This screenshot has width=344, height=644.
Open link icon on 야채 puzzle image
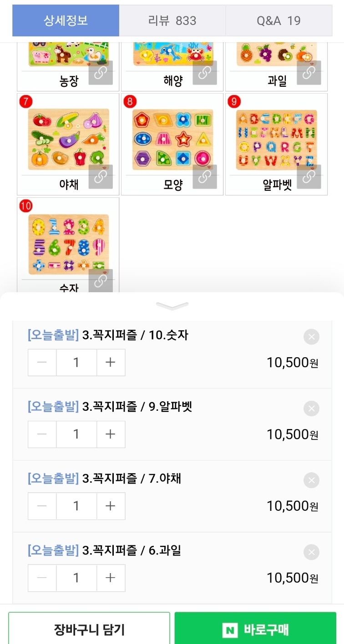point(101,176)
